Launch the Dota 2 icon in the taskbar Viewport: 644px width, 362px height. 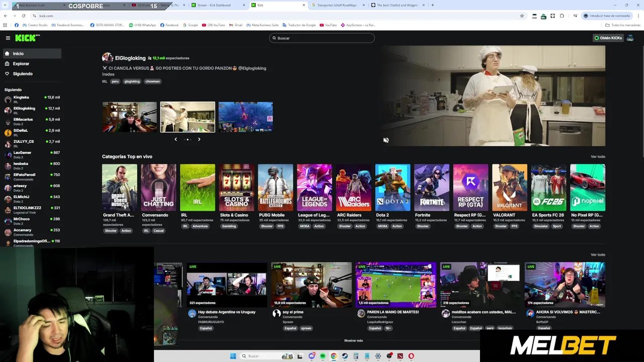tap(400, 356)
